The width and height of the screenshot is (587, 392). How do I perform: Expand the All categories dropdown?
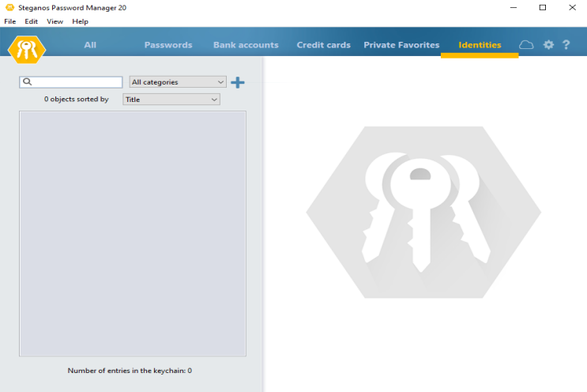[x=178, y=82]
